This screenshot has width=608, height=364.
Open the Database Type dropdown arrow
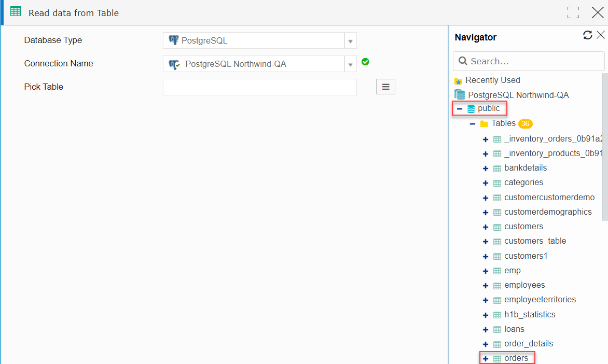click(351, 40)
